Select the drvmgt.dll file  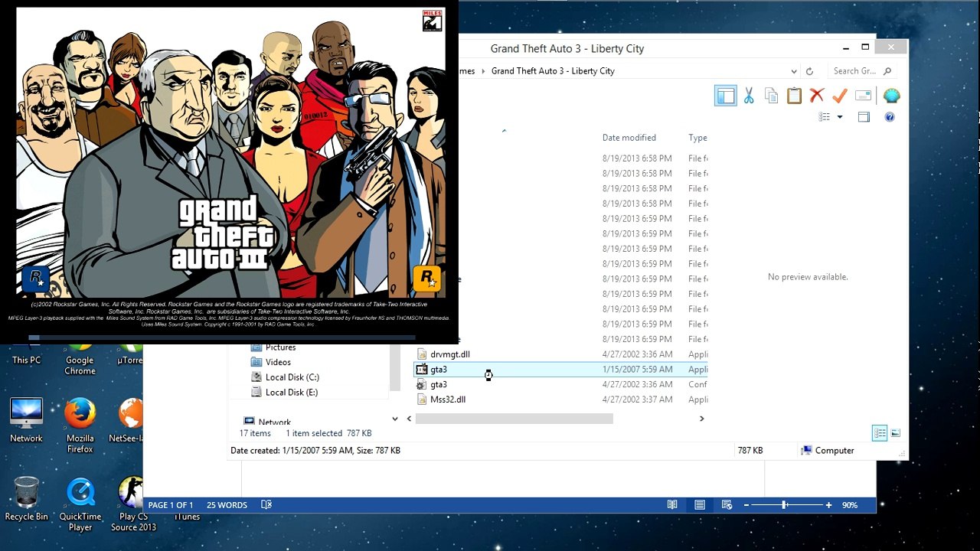point(449,354)
